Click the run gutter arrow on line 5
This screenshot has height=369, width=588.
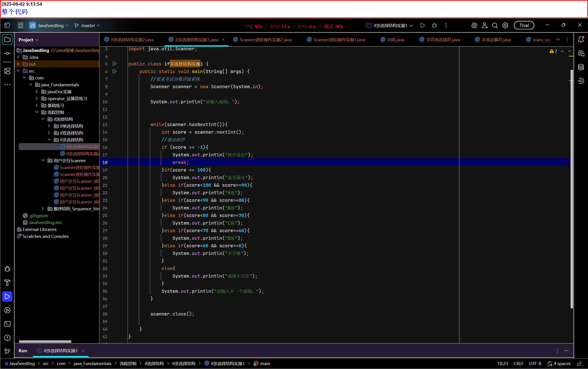point(114,64)
